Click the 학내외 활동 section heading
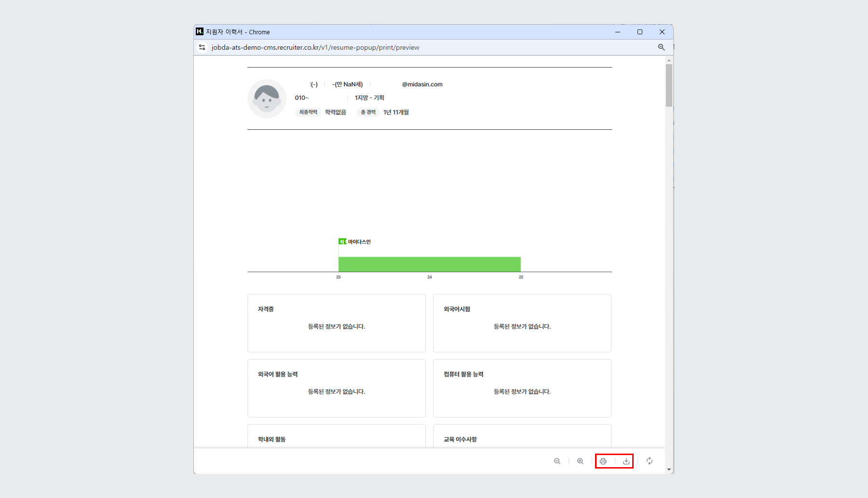The image size is (868, 498). (x=271, y=440)
